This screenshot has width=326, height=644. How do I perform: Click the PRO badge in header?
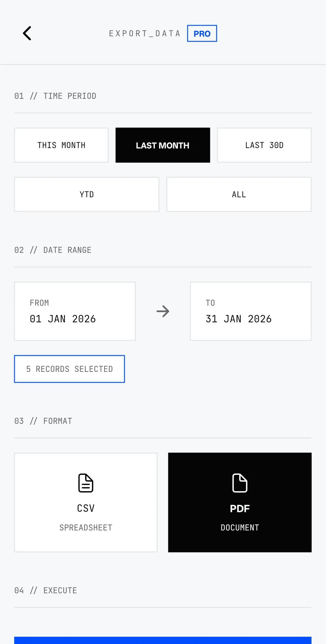coord(202,34)
